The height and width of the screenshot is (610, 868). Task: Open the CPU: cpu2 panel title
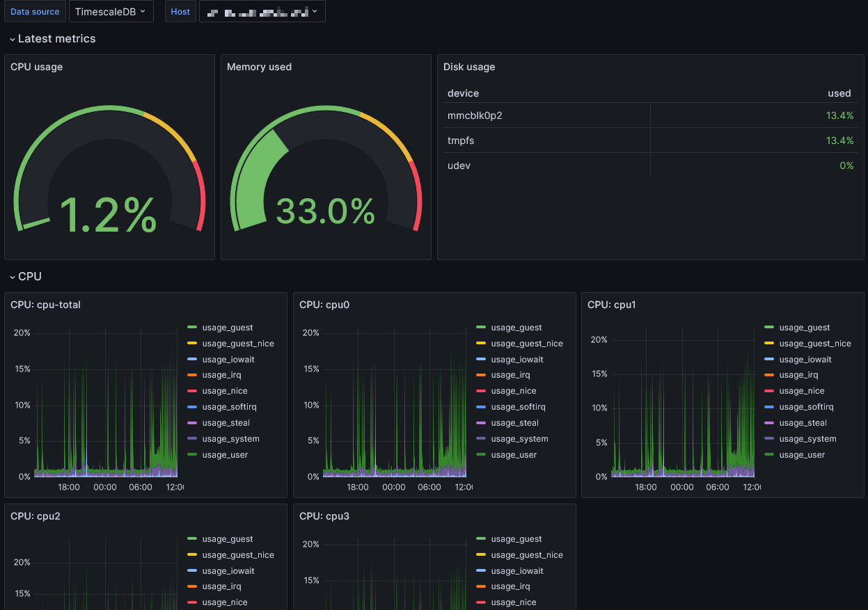click(x=35, y=516)
